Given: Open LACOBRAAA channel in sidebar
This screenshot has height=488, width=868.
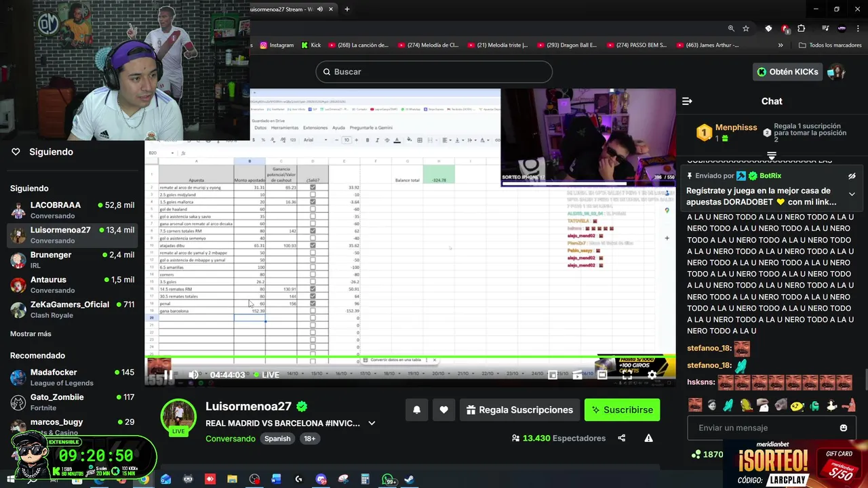Looking at the screenshot, I should (72, 210).
